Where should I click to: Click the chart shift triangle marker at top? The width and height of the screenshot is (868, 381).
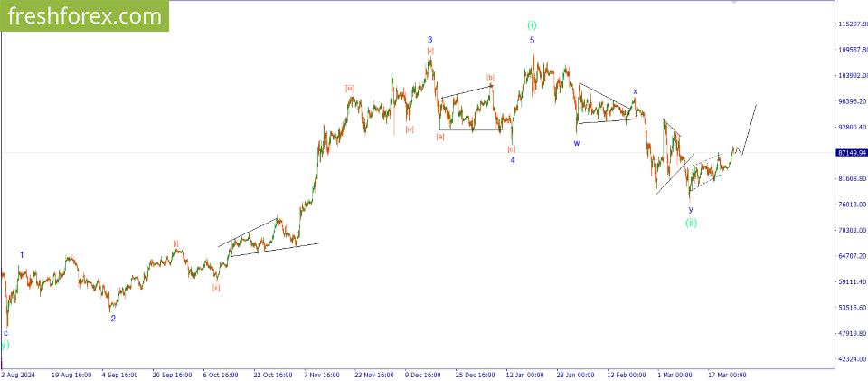[734, 3]
